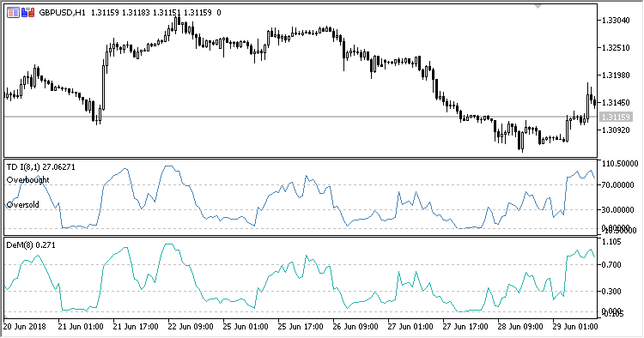Viewport: 644px width, 338px height.
Task: Click the 1.32510 price scale label
Action: point(616,47)
